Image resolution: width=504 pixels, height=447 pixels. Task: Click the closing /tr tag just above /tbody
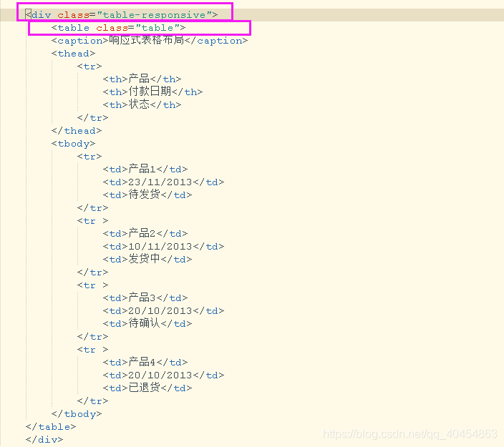click(92, 401)
